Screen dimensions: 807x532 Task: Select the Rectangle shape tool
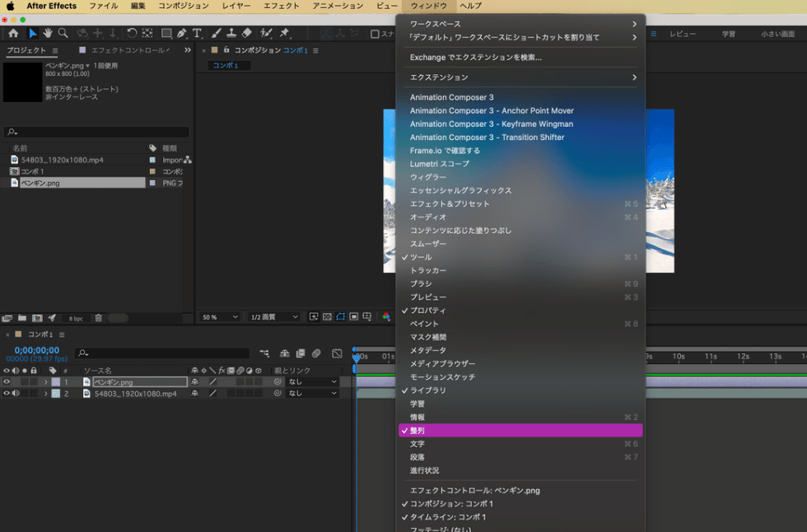pos(166,33)
